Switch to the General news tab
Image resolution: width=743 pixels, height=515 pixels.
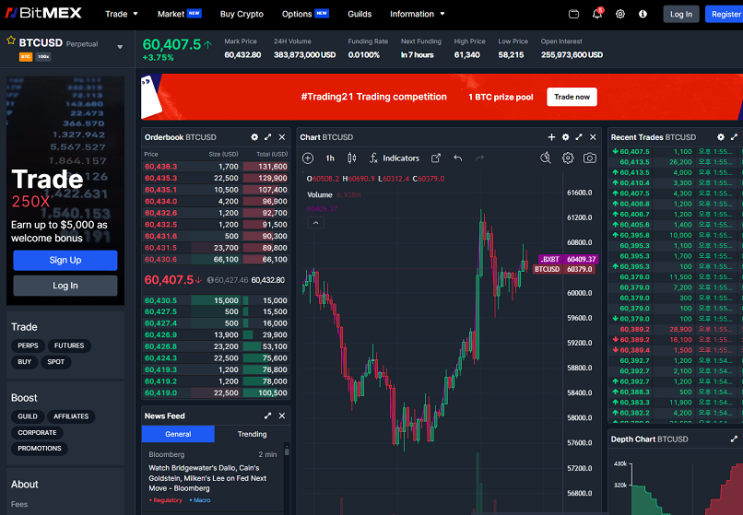click(x=178, y=434)
